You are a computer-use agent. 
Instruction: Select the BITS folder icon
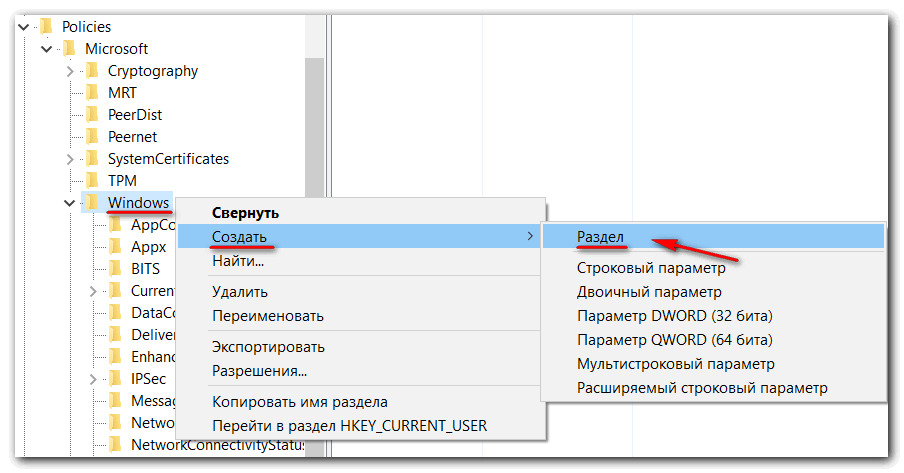115,269
